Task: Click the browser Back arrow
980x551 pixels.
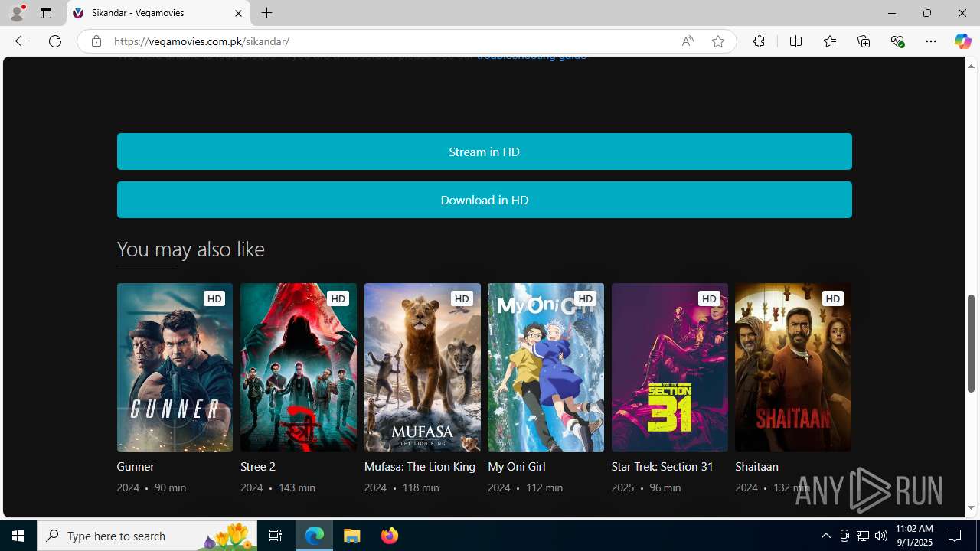Action: point(21,41)
